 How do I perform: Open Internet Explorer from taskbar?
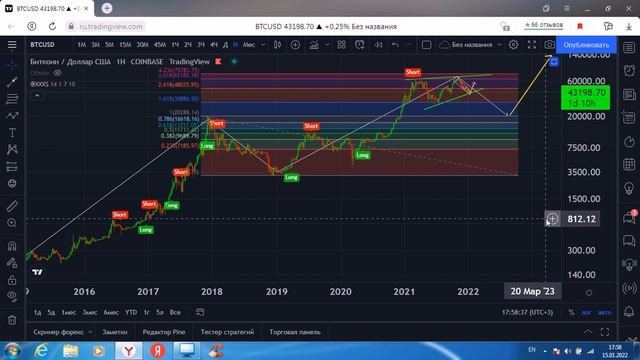pyautogui.click(x=42, y=351)
